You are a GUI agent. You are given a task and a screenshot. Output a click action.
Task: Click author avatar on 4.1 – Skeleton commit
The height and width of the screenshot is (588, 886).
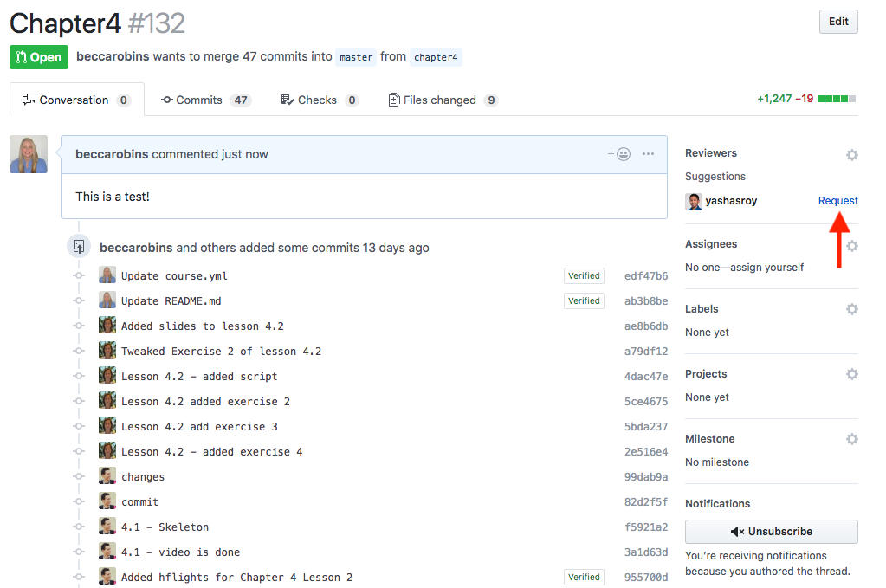coord(107,527)
